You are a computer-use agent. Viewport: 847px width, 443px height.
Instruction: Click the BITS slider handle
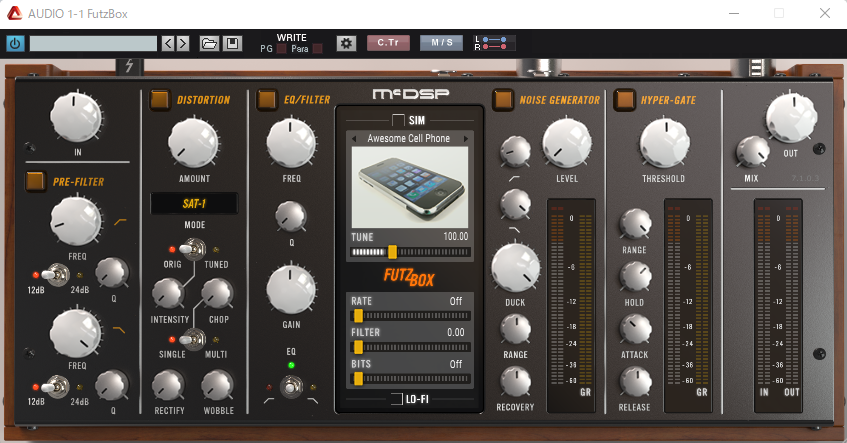tap(358, 378)
